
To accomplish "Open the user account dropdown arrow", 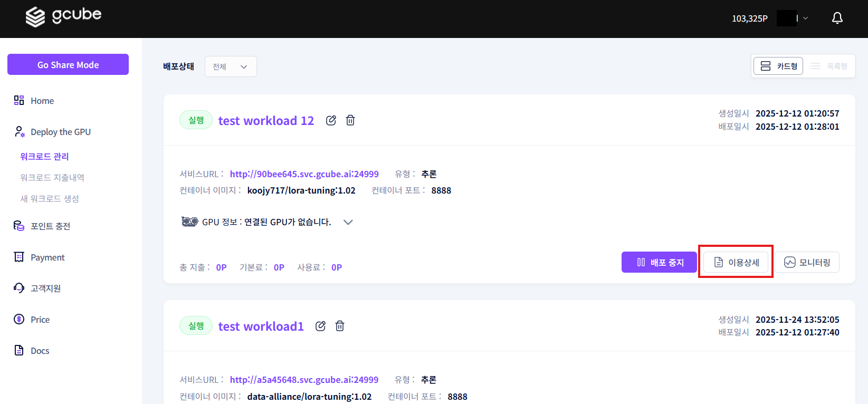I will pyautogui.click(x=805, y=18).
